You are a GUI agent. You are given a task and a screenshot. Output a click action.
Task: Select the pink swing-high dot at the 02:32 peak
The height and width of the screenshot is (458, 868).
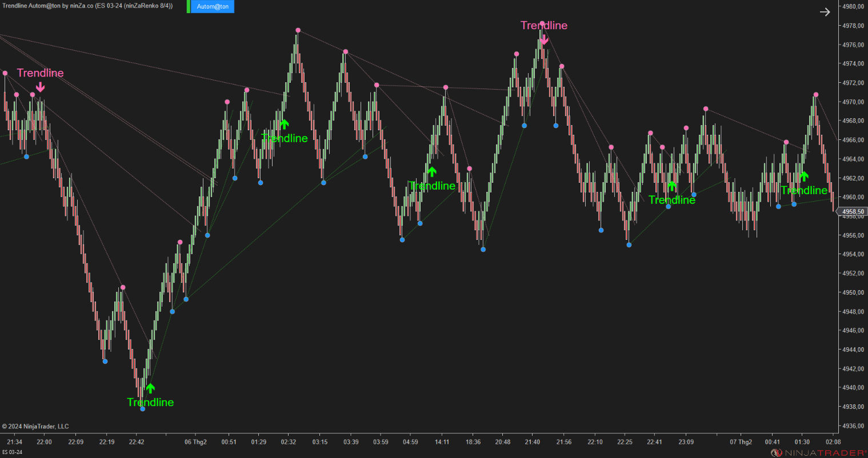coord(298,30)
